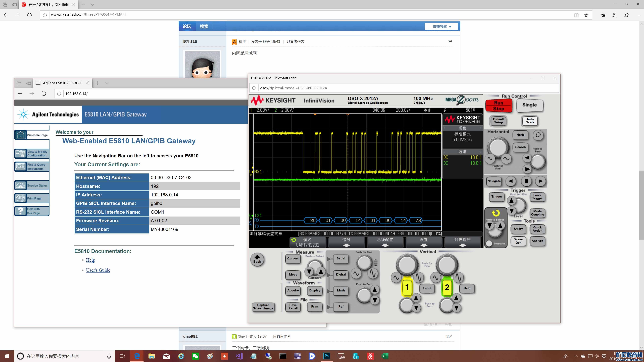
Task: Open Photoshop from the taskbar
Action: point(327,356)
